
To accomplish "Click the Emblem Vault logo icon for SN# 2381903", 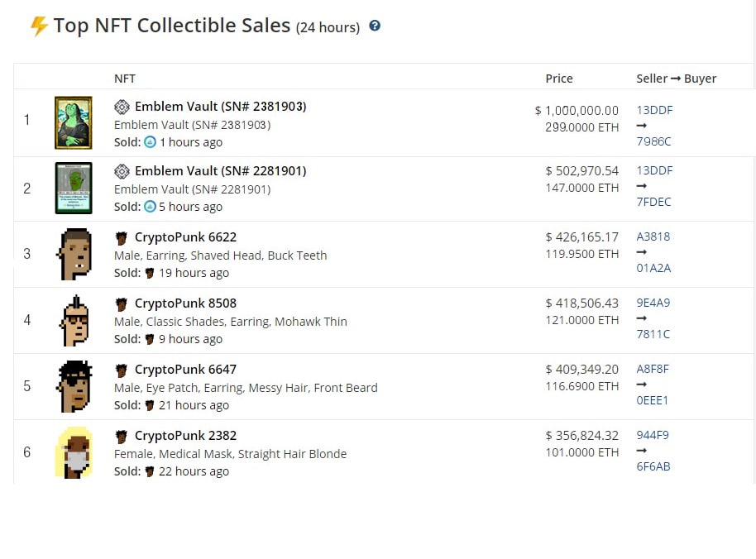I will point(122,107).
